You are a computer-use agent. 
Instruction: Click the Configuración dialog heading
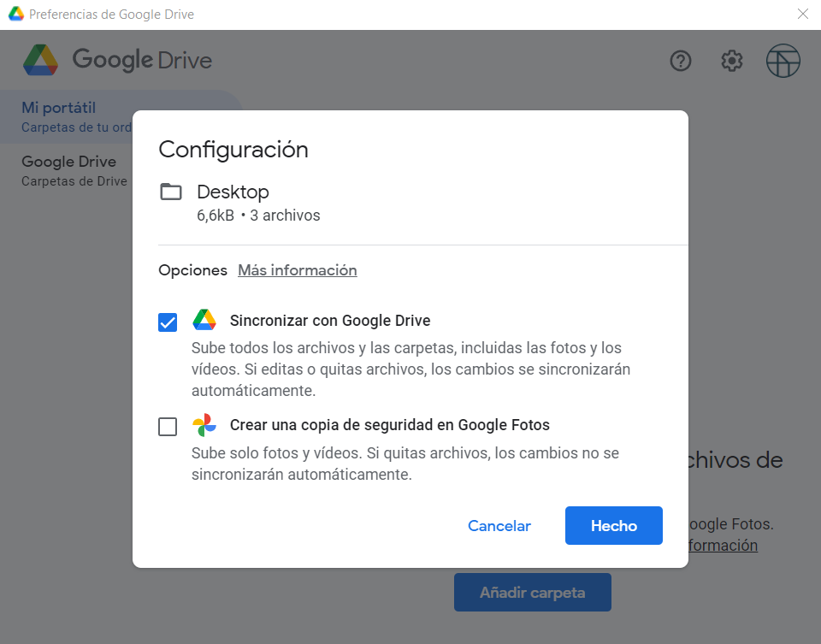coord(233,150)
